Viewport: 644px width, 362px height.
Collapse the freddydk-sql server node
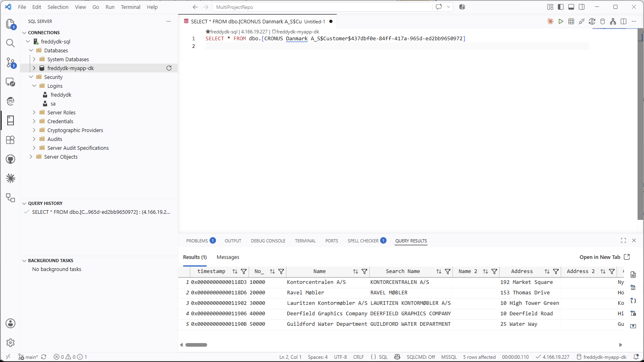pos(28,41)
